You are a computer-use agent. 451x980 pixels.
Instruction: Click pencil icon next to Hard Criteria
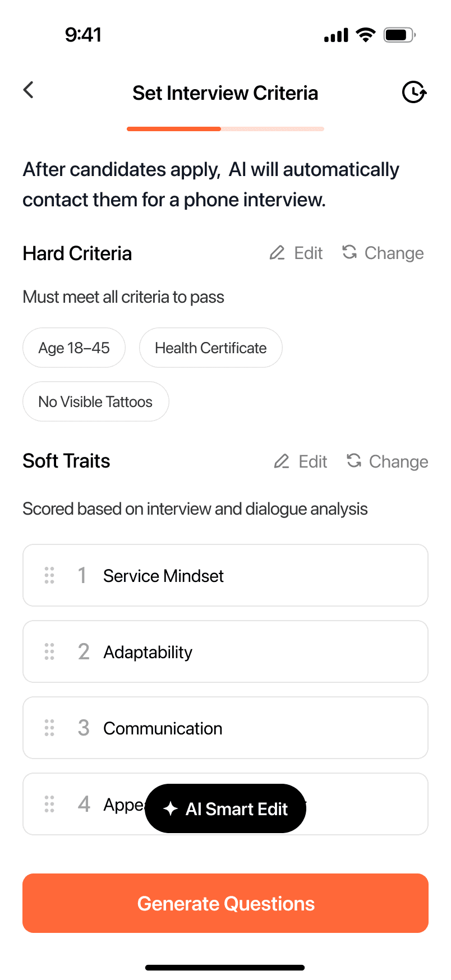click(277, 253)
